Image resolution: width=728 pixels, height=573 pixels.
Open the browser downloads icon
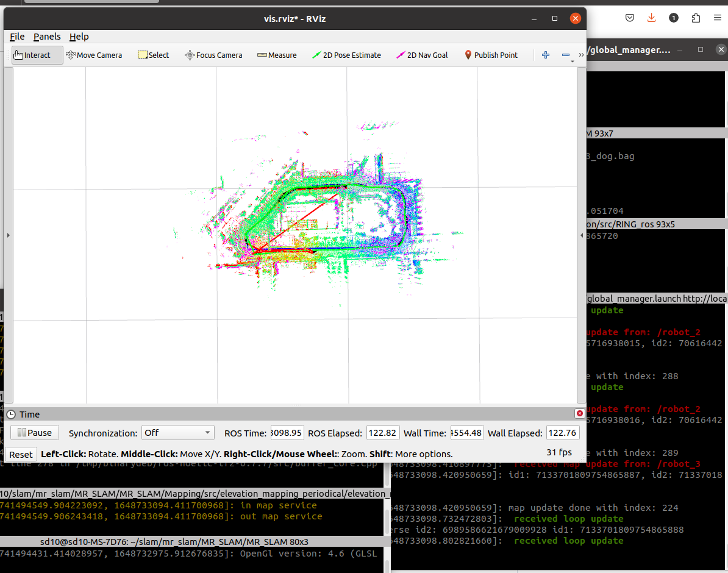click(651, 18)
